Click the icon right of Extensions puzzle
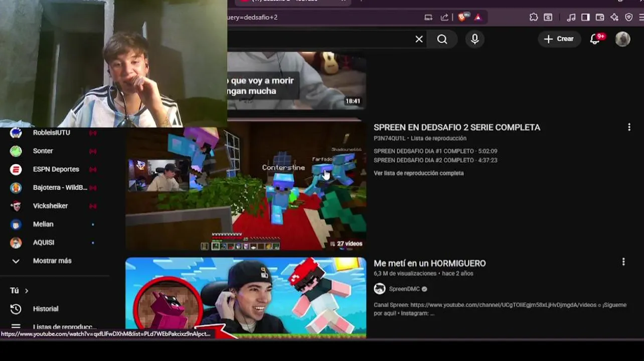The image size is (644, 361). 548,17
